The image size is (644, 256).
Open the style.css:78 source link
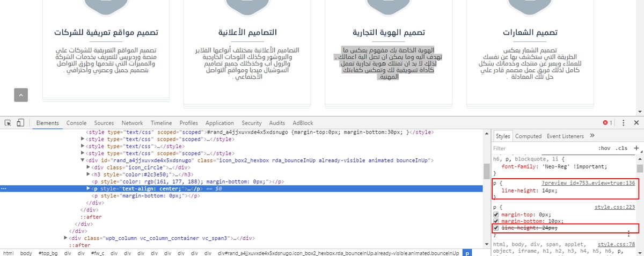[617, 244]
